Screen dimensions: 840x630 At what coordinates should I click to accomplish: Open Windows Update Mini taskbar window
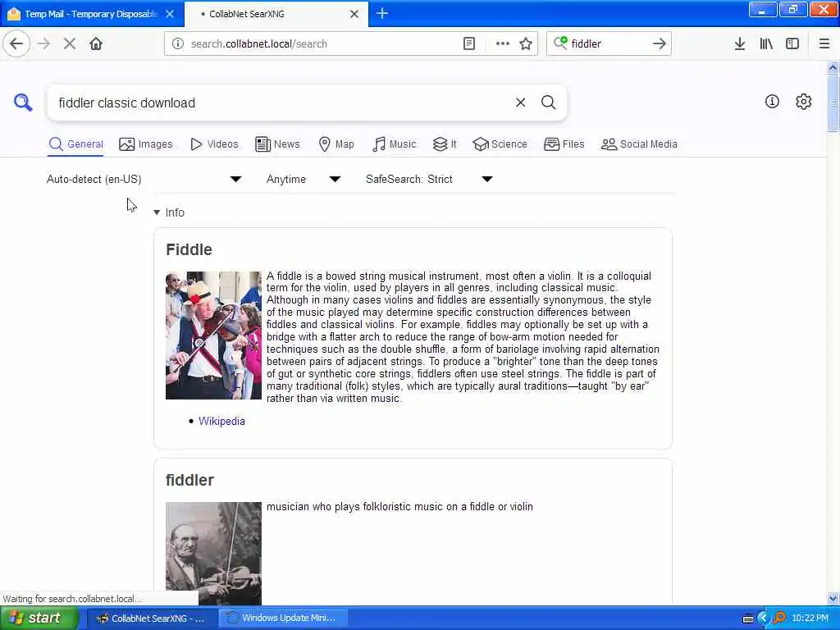point(283,618)
